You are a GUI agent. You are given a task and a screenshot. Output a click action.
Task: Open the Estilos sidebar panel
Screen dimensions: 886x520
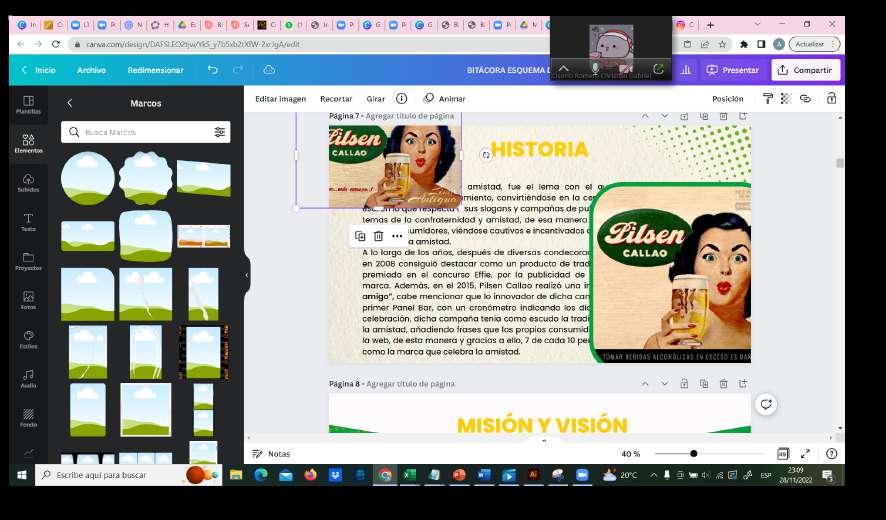28,339
